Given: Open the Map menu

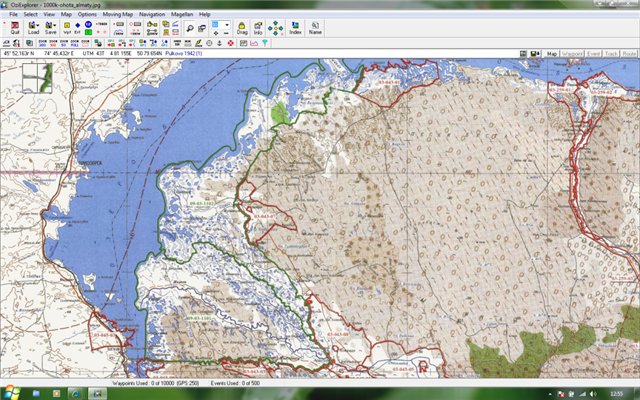Looking at the screenshot, I should click(x=66, y=14).
